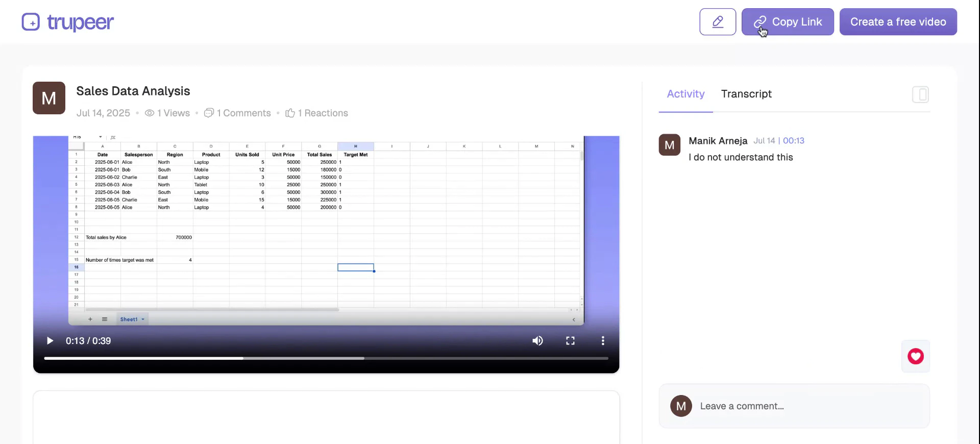Switch to the Activity tab
Viewport: 980px width, 444px height.
pos(685,94)
